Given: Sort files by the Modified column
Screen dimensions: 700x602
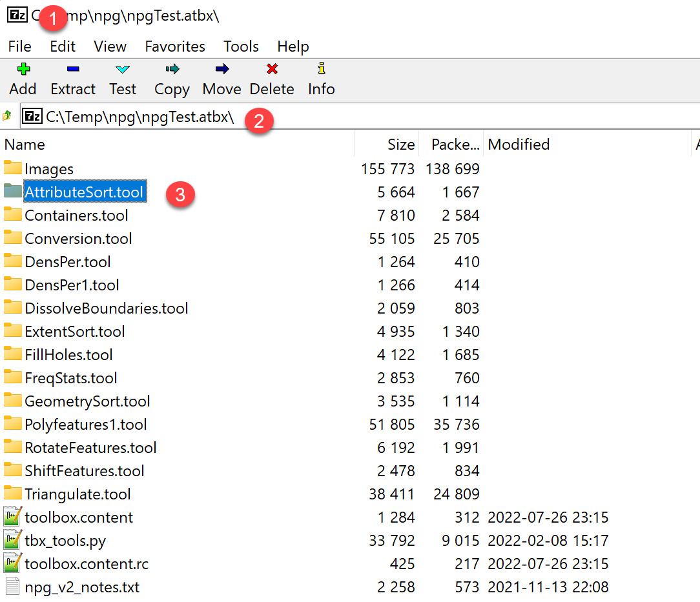Looking at the screenshot, I should click(x=519, y=144).
